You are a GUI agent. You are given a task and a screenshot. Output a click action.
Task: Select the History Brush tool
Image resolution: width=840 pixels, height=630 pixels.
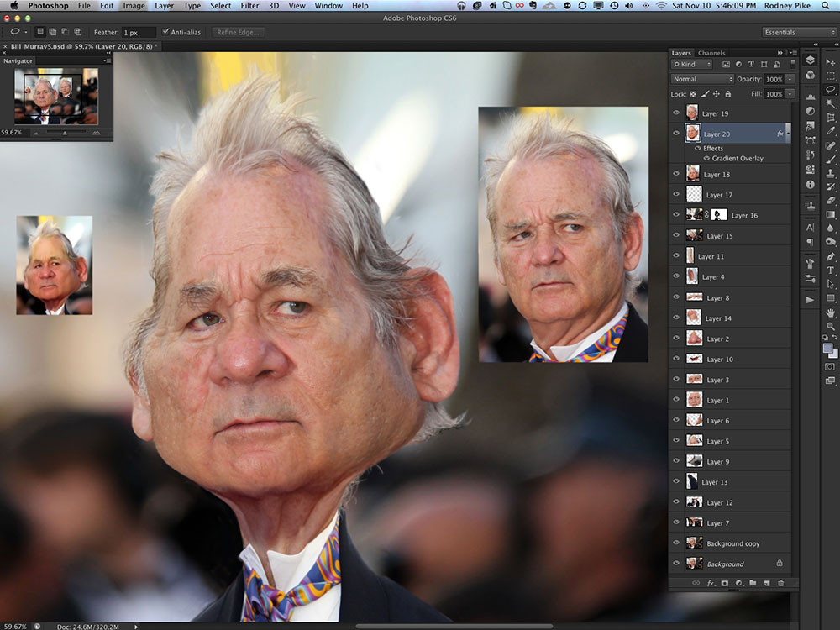coord(831,186)
